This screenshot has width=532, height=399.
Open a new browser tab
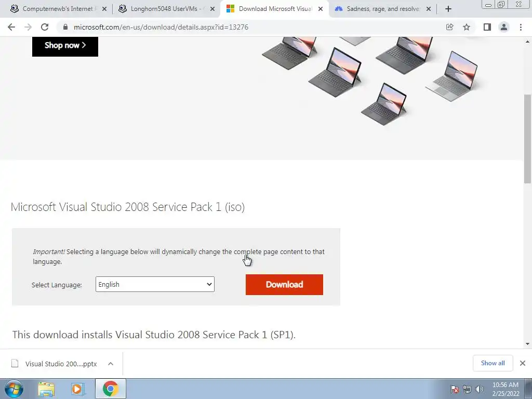(448, 9)
